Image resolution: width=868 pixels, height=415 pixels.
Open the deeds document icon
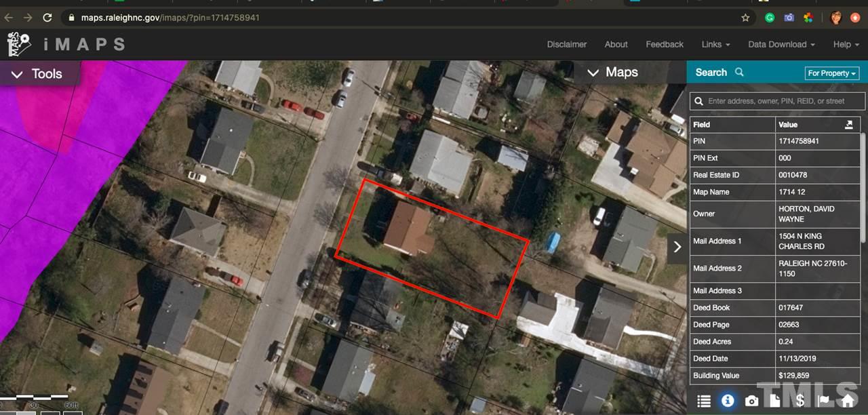click(x=775, y=401)
